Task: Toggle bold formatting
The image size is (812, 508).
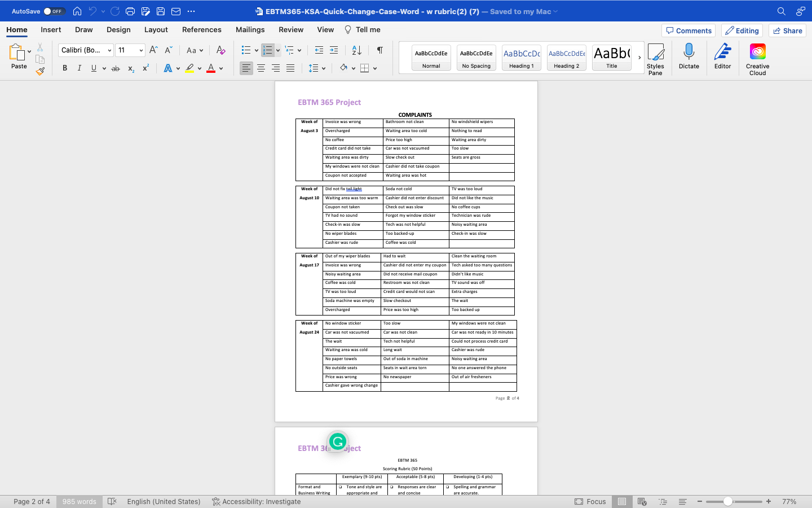Action: pos(65,68)
